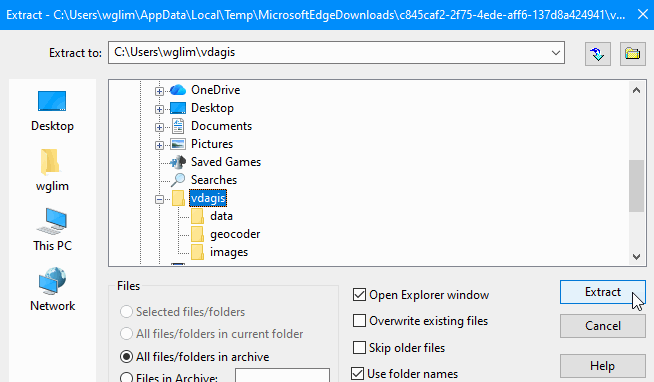
Task: Click the Saved Games icon
Action: [x=178, y=162]
